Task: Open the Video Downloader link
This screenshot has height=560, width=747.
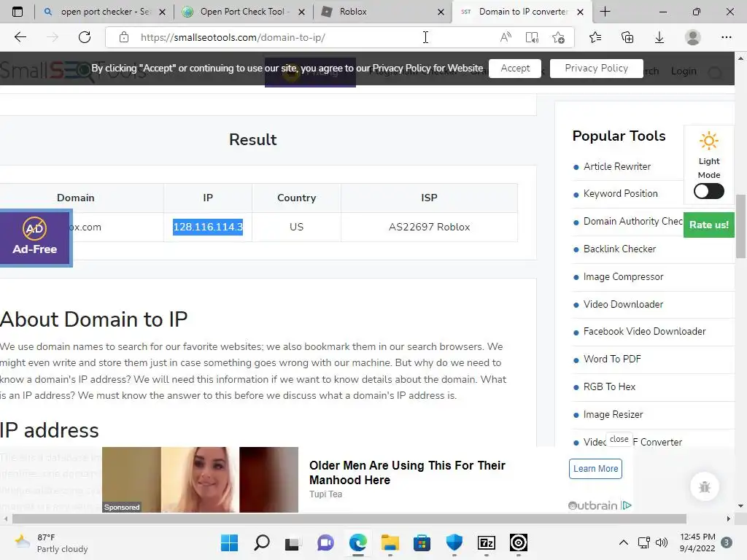Action: (x=623, y=304)
